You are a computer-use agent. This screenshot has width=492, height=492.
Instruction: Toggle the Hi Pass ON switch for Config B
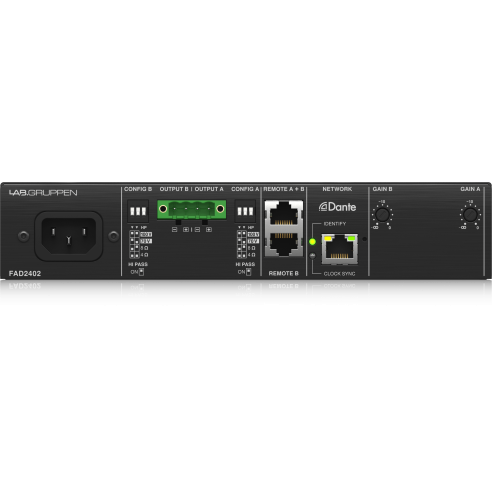pyautogui.click(x=141, y=272)
